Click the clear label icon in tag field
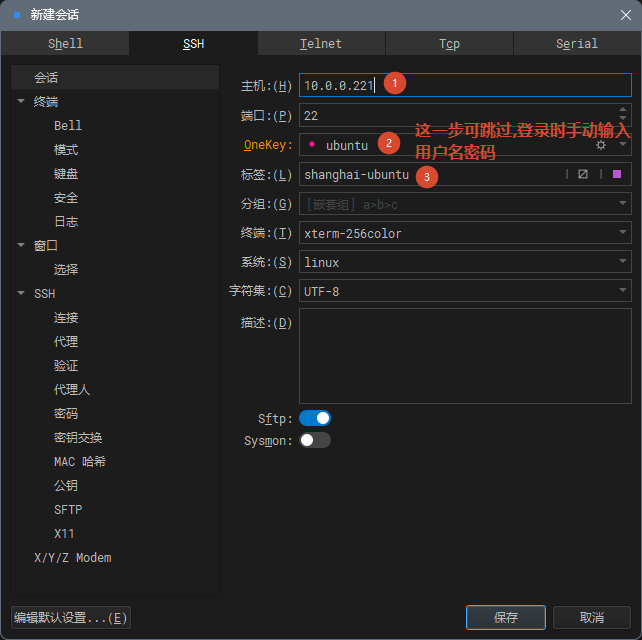The width and height of the screenshot is (642, 640). 583,174
